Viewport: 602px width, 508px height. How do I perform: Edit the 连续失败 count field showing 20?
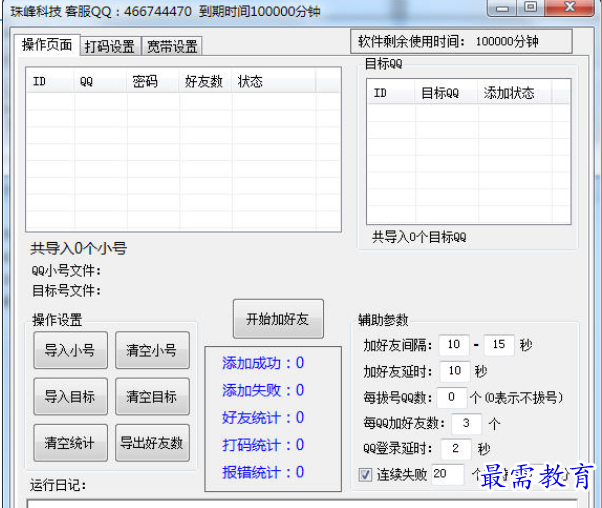point(447,474)
